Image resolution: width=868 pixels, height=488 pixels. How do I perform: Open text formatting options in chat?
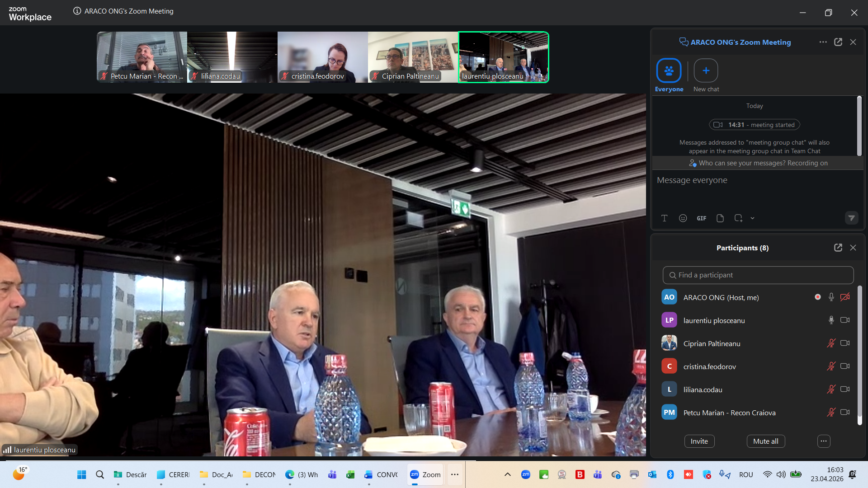[x=664, y=218]
